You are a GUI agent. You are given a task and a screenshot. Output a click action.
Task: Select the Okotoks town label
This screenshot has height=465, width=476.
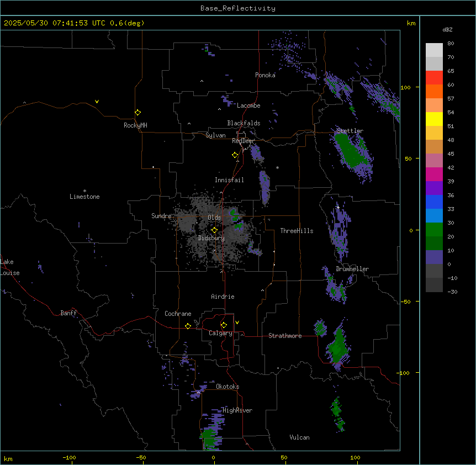228,387
